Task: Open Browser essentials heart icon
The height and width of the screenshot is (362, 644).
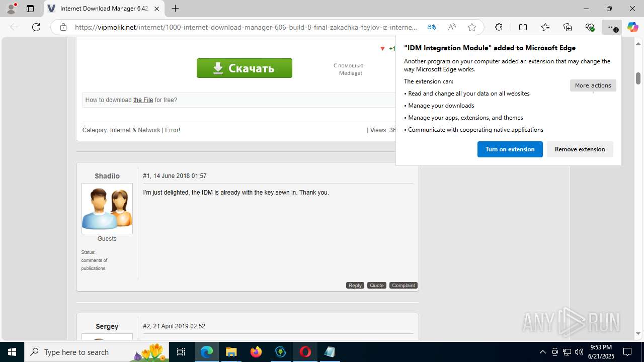Action: click(590, 27)
